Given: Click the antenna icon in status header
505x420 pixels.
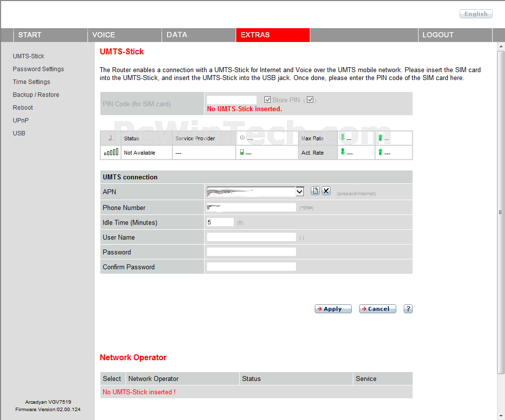Looking at the screenshot, I should 111,138.
